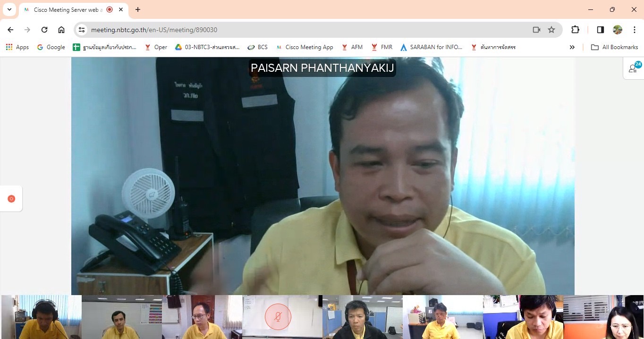Open the ค้นหาการจัดสรร bookmark
The width and height of the screenshot is (644, 339).
493,47
